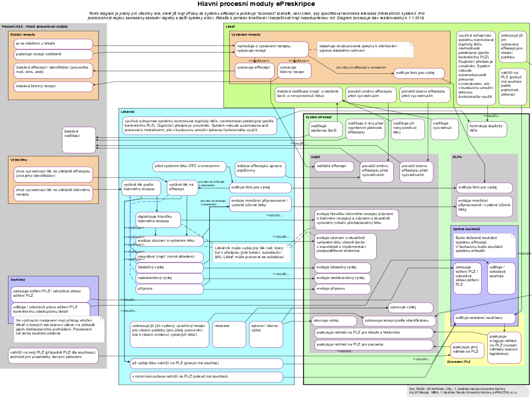
Task: Click the 'je na ošetření u lékaře' node
Action: (53, 44)
